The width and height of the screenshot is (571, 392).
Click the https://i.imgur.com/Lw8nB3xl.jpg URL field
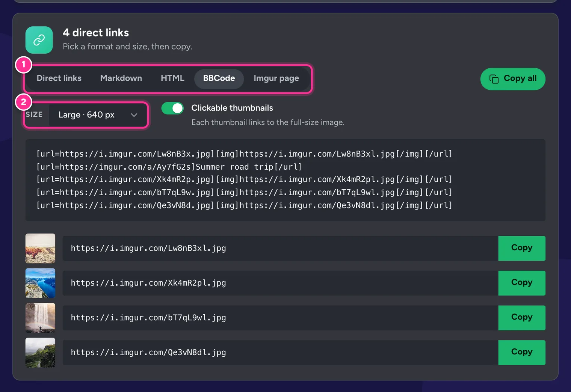280,248
